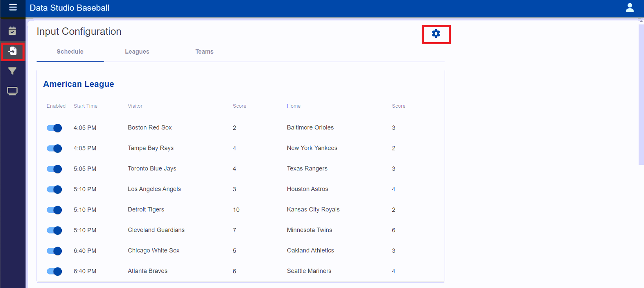Viewport: 644px width, 288px height.
Task: Open the display monitor sidebar icon
Action: point(12,91)
